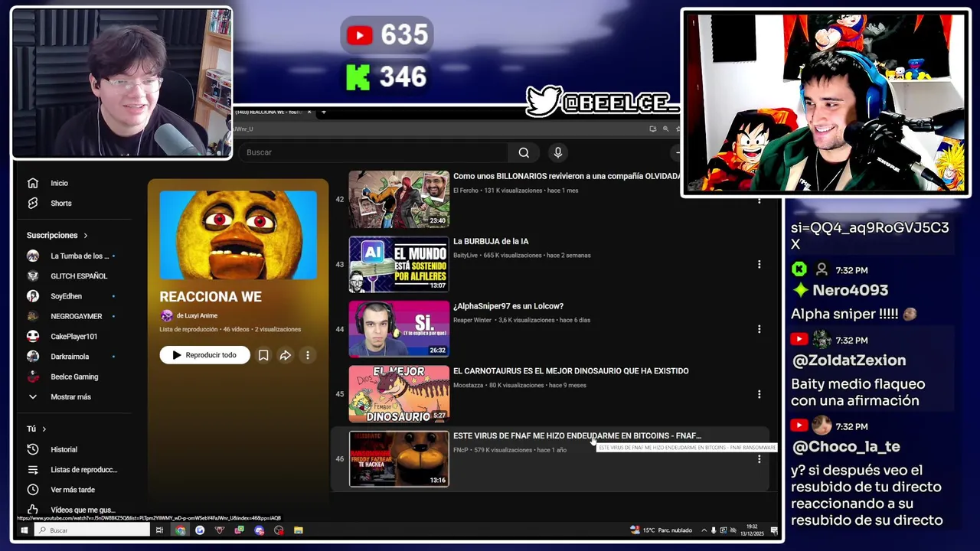Go to YouTube Inicio in the sidebar
This screenshot has height=551, width=980.
pyautogui.click(x=59, y=183)
